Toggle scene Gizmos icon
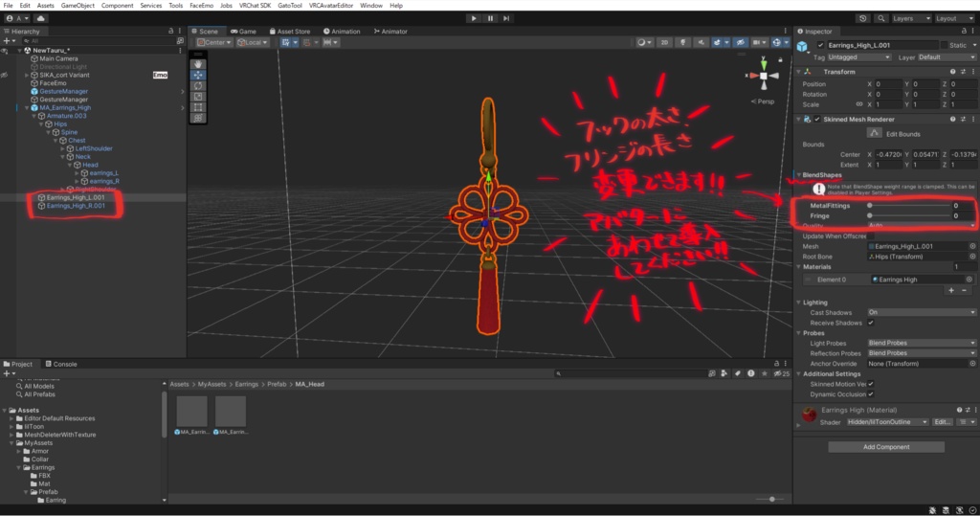980x516 pixels. (779, 42)
